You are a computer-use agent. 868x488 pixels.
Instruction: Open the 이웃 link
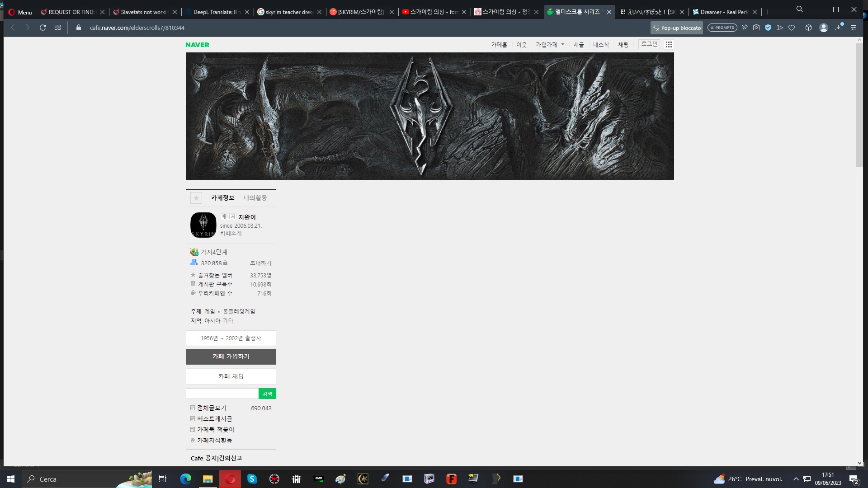click(x=522, y=45)
